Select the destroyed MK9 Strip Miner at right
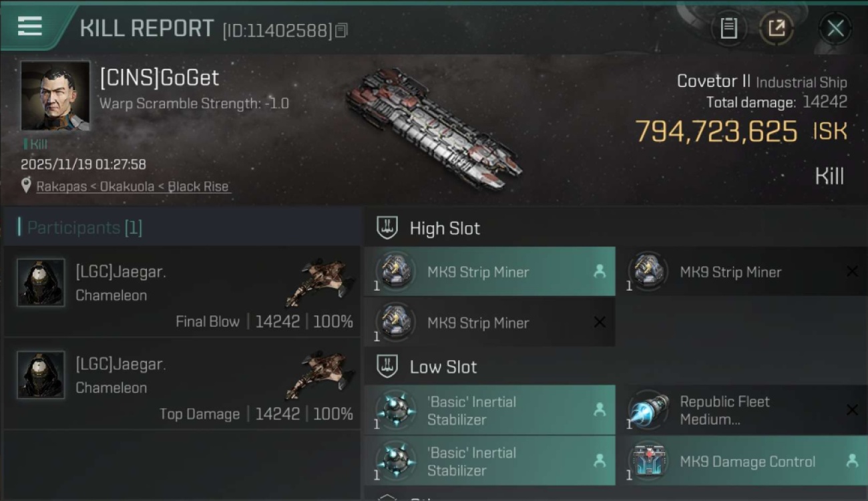The width and height of the screenshot is (868, 501). click(742, 272)
